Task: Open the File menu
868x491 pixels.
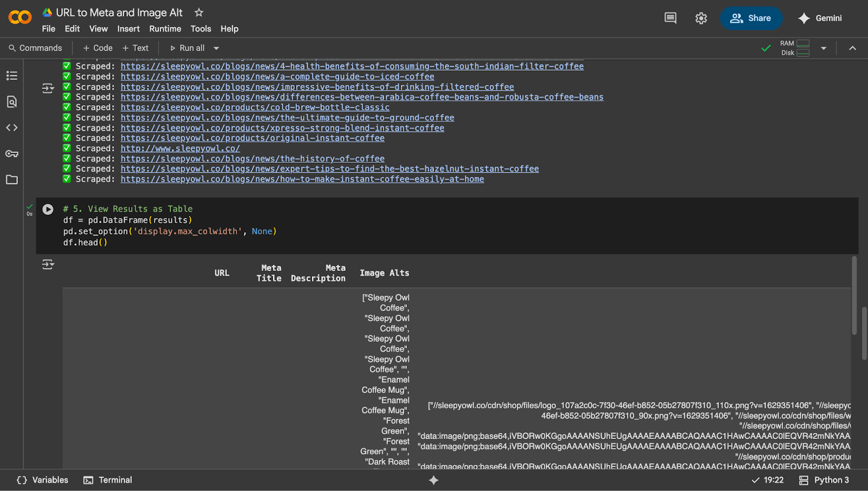Action: [49, 29]
